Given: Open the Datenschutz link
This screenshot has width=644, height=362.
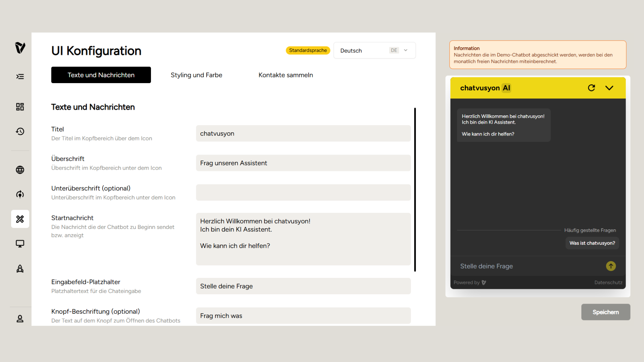Looking at the screenshot, I should click(x=608, y=283).
